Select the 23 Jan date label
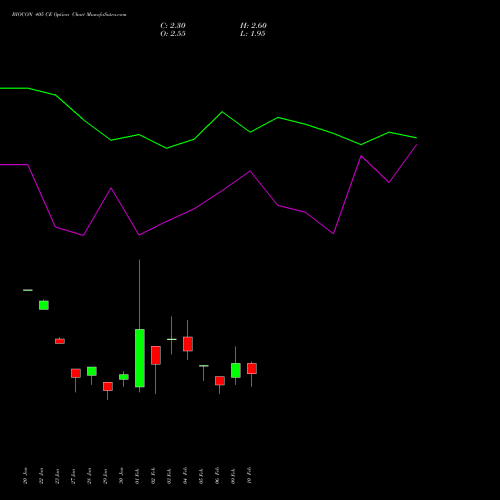The height and width of the screenshot is (500, 500). tap(58, 476)
